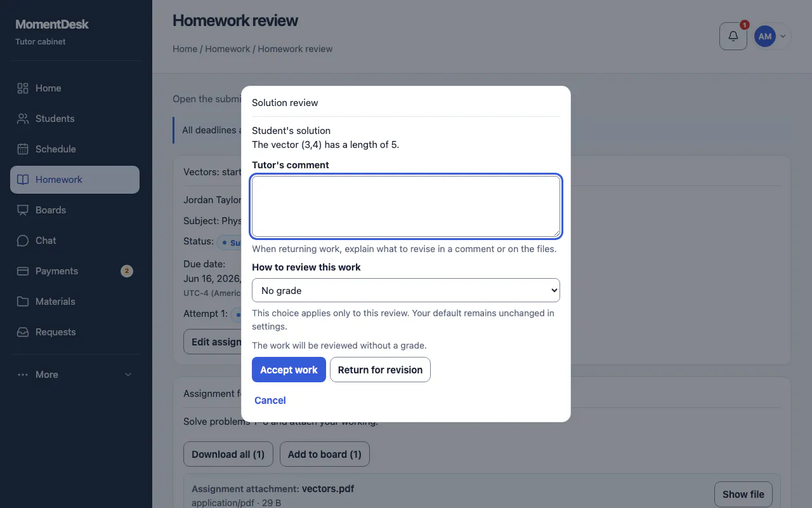Click the Solution review dialog title
This screenshot has width=812, height=508.
(285, 103)
